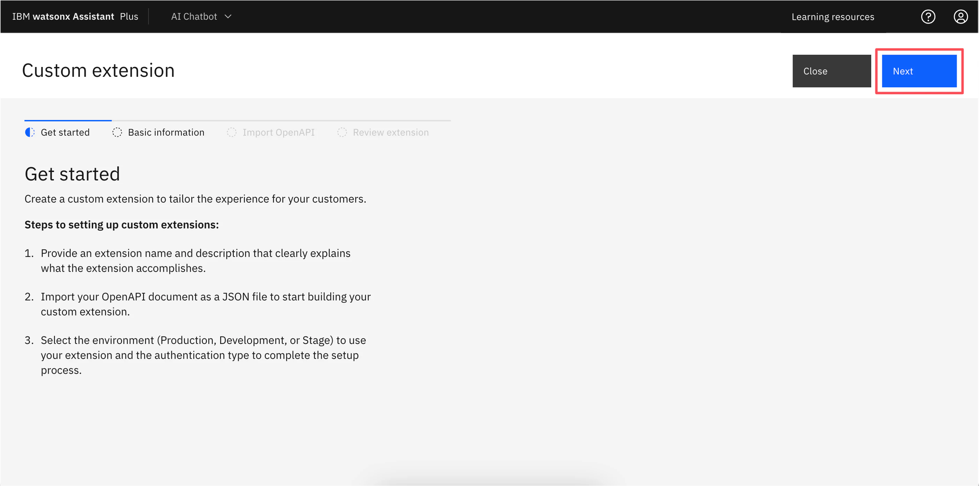Screen dimensions: 980x486
Task: Click the Basic information step circle icon
Action: point(117,132)
